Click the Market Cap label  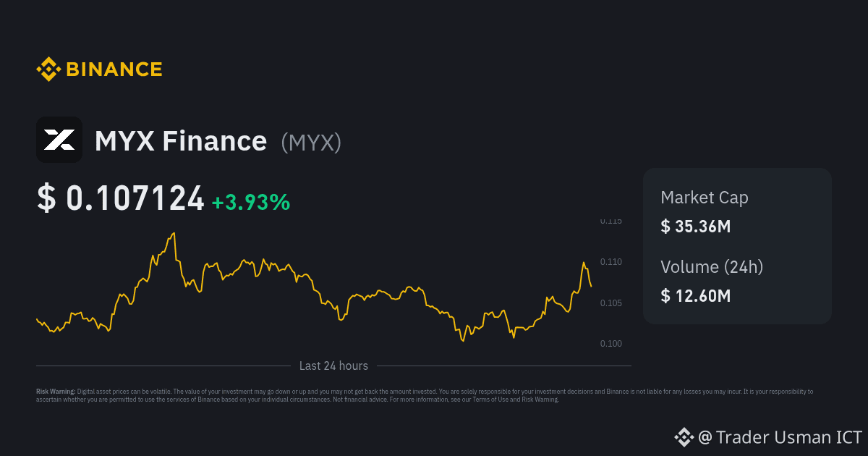click(x=705, y=198)
